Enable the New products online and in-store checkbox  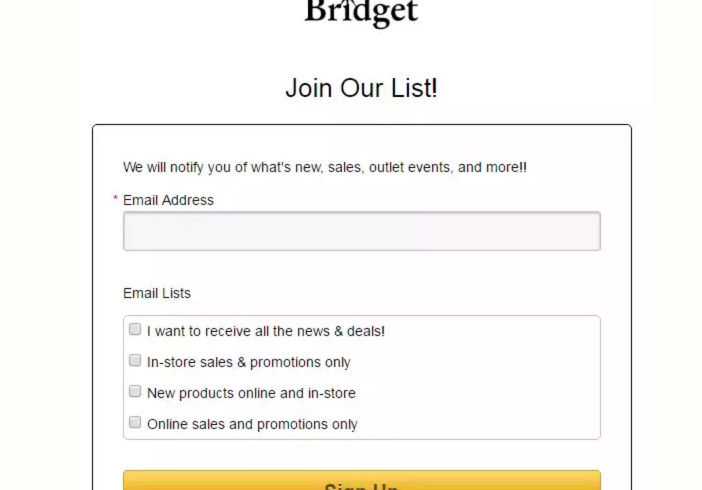click(x=135, y=391)
